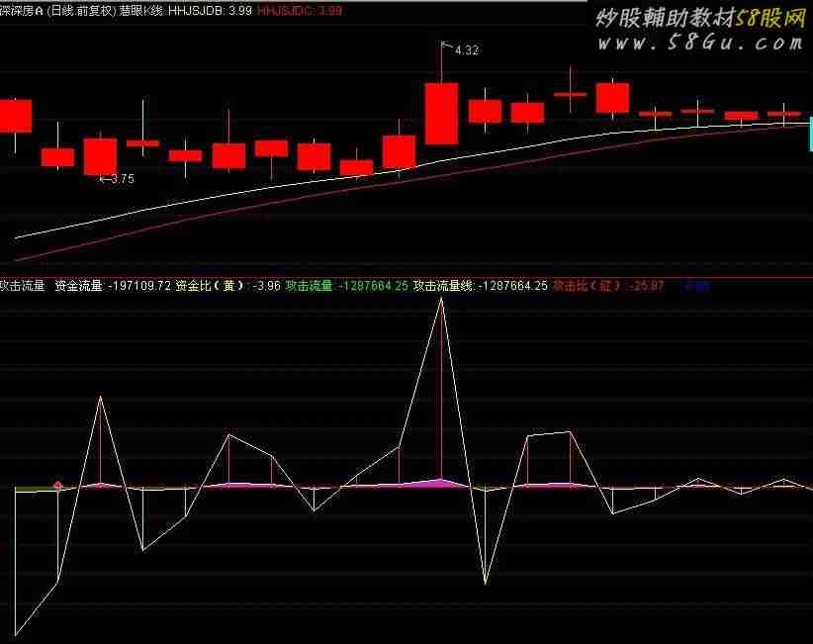Viewport: 813px width, 644px height.
Task: Click the 资金流量 -197109.72 value
Action: (113, 286)
